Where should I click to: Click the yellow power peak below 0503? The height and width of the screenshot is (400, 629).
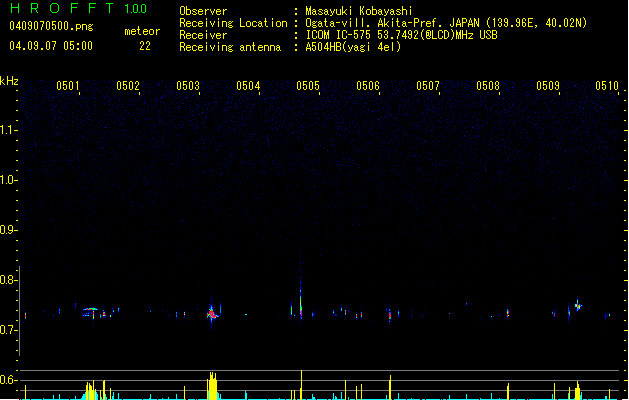coord(212,385)
